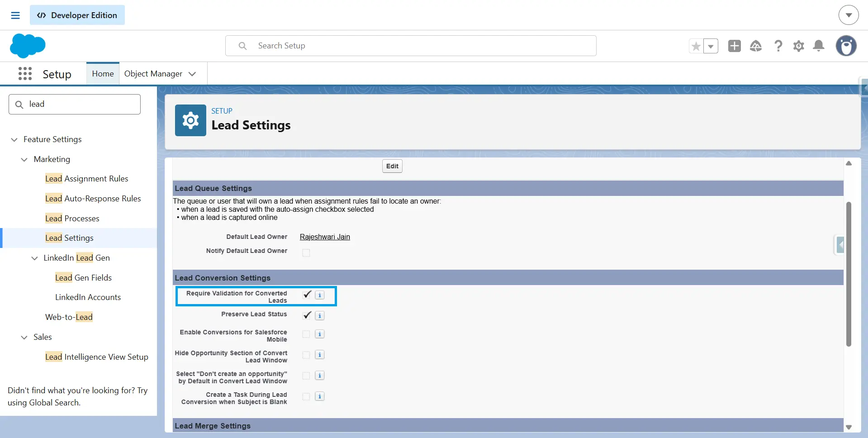Click the search magnifier in Search Setup
Viewport: 868px width, 438px height.
pyautogui.click(x=242, y=46)
